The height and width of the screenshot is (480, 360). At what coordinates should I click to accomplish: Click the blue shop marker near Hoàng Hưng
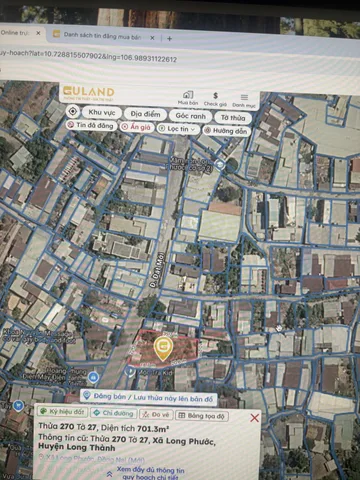tap(94, 377)
